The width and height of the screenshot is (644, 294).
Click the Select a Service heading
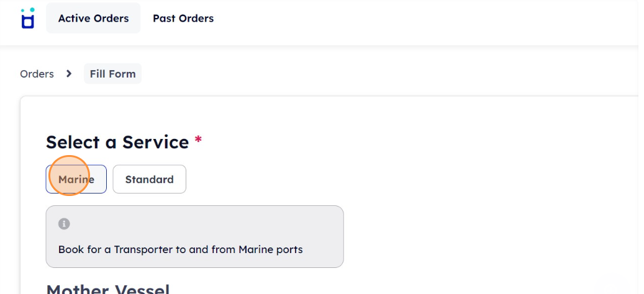117,142
